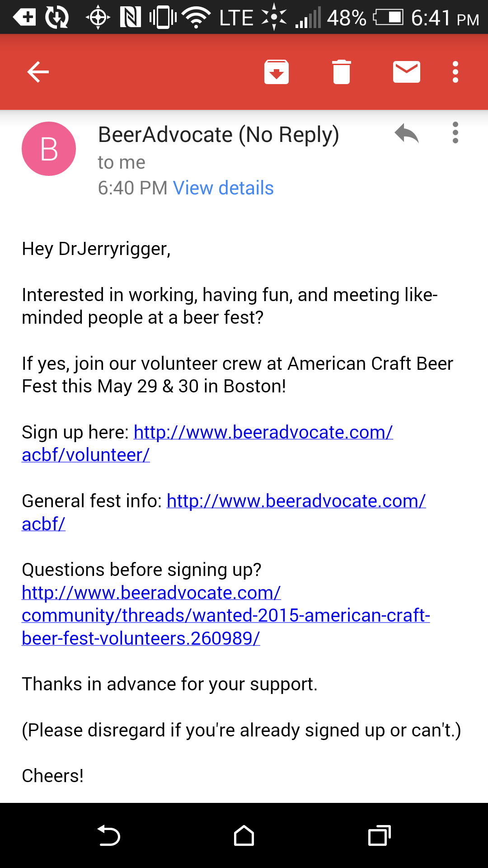Tap the pink B sender avatar
Image resolution: width=488 pixels, height=868 pixels.
point(49,149)
